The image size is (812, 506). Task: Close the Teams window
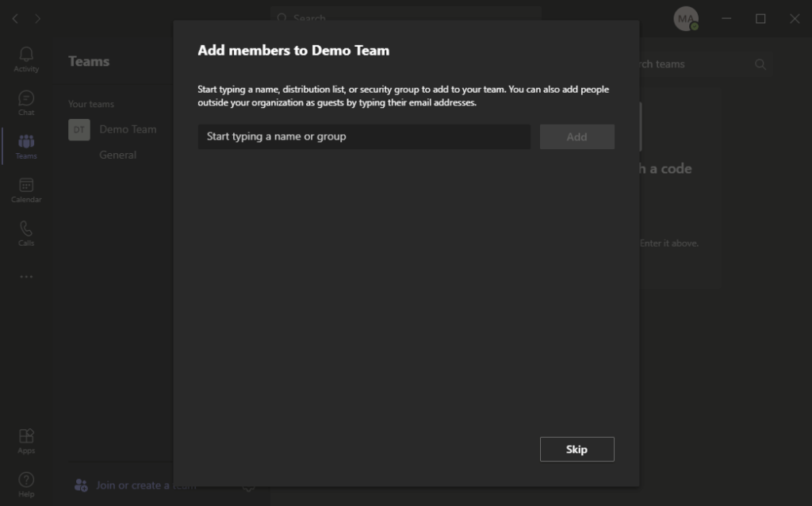795,19
